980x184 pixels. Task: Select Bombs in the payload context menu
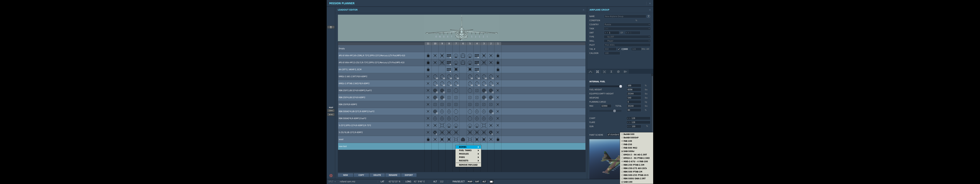(x=468, y=147)
